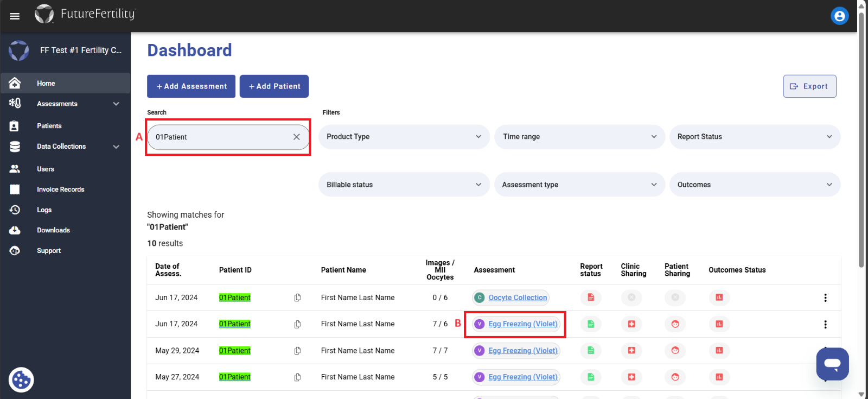
Task: Toggle clinic sharing for May 27 assessment
Action: 631,377
